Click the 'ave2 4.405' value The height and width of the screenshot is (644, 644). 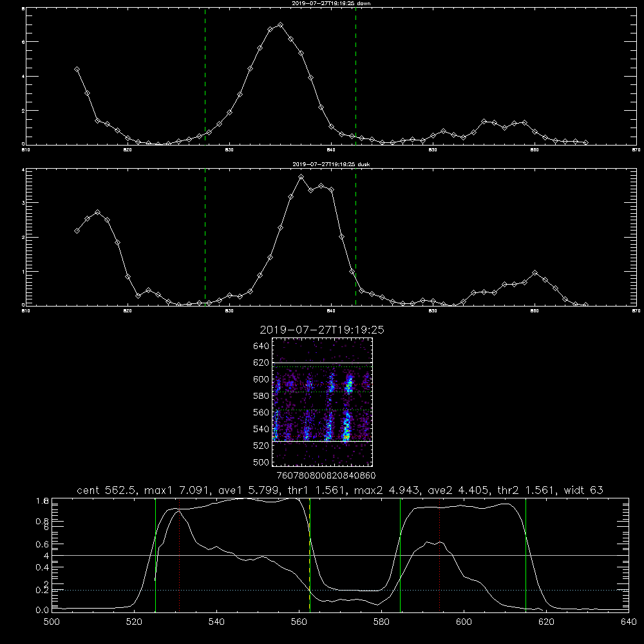(459, 490)
